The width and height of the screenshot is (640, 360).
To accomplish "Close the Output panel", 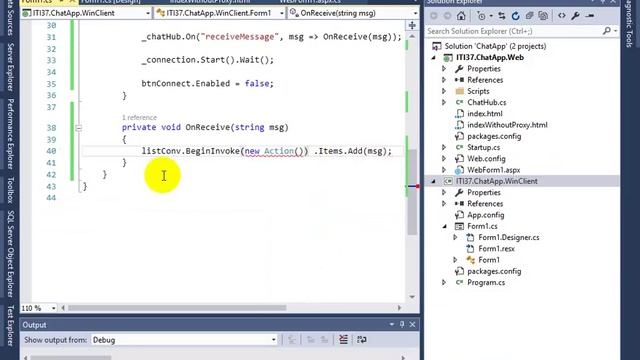I will 412,324.
